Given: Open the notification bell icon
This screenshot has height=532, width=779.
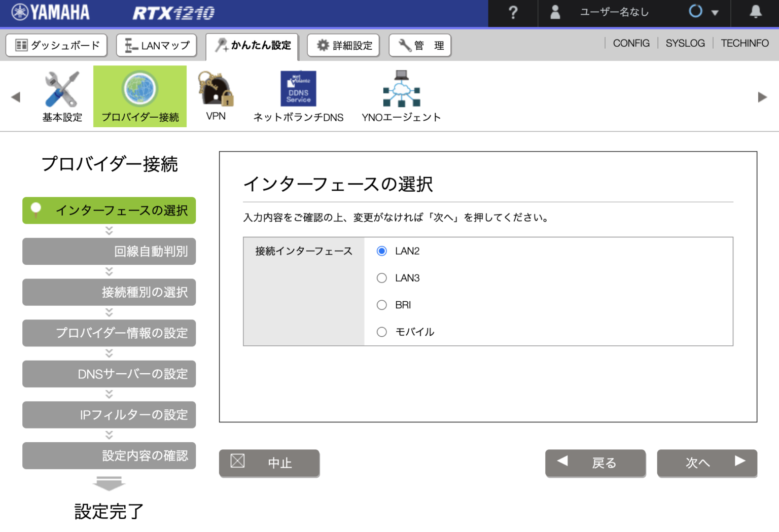Looking at the screenshot, I should (756, 12).
